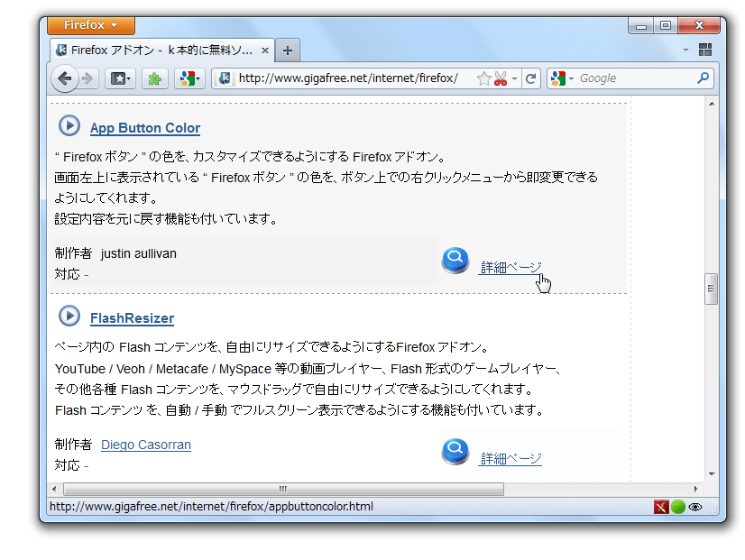Screen dimensions: 745x560
Task: Click the red X status bar icon
Action: [x=661, y=508]
